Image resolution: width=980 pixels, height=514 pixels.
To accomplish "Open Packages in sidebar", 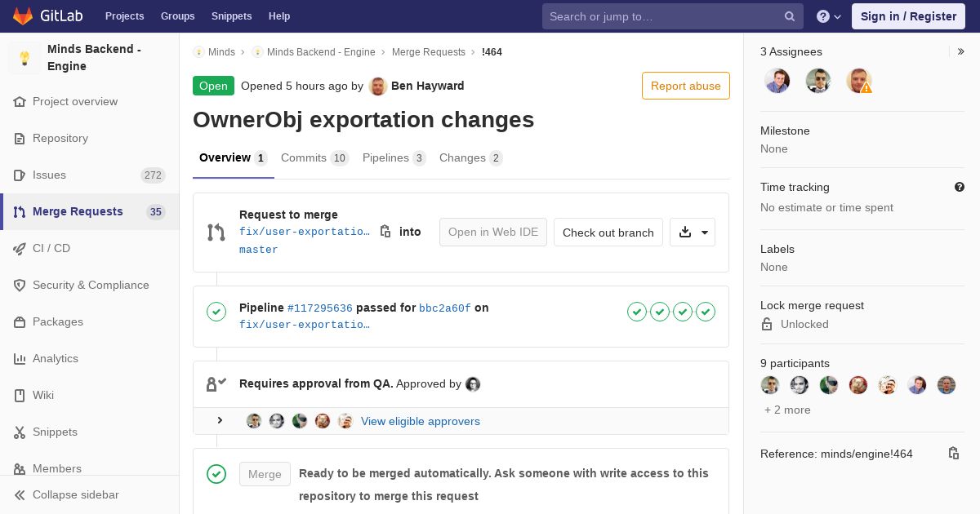I will click(58, 321).
